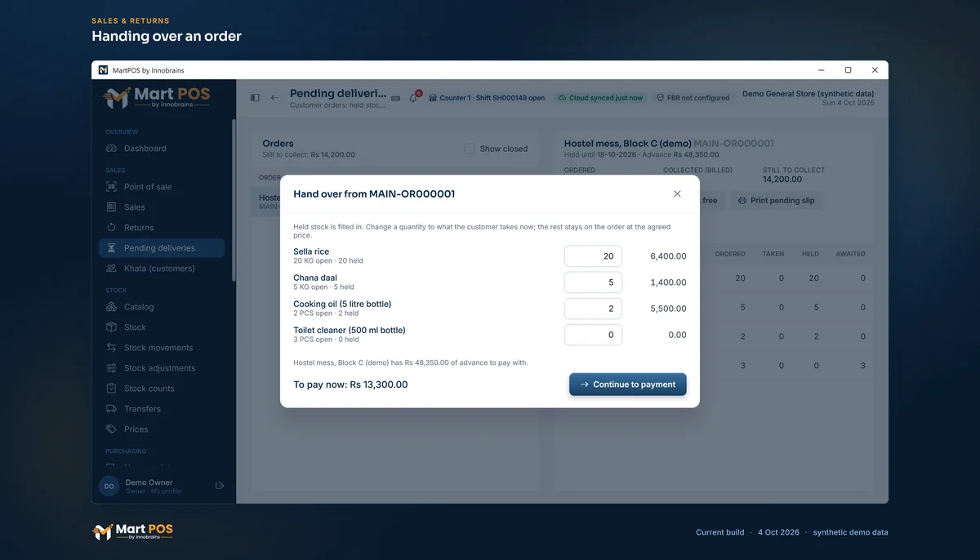
Task: Click the Sella rice quantity field
Action: [x=593, y=256]
